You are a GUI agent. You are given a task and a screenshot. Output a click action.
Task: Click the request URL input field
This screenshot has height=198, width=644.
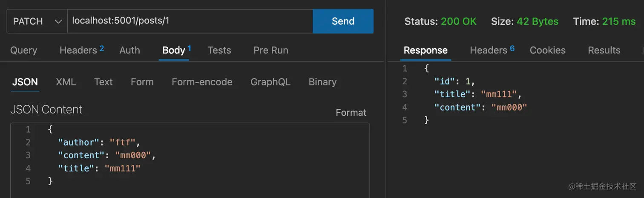point(190,21)
